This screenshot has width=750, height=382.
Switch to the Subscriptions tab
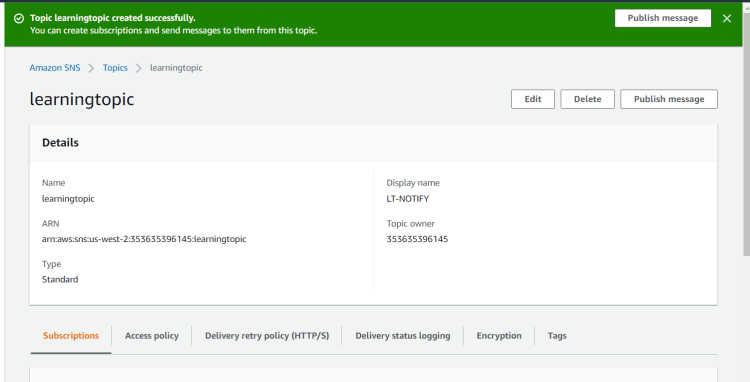(x=71, y=336)
